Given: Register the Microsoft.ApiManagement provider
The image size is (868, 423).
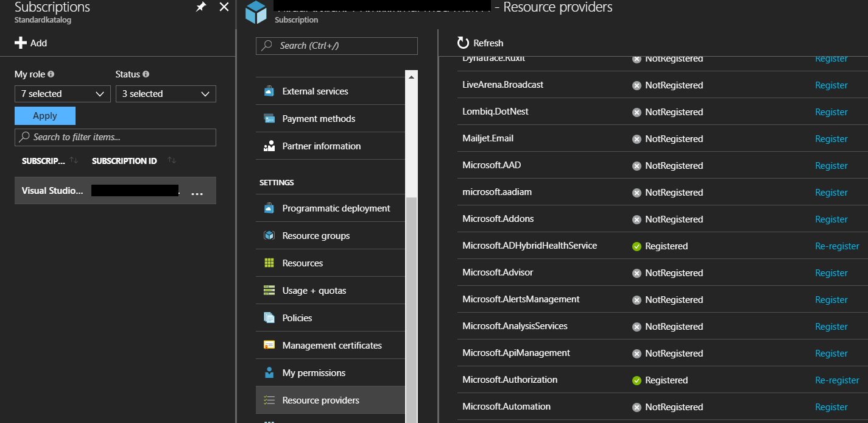Looking at the screenshot, I should pos(831,354).
